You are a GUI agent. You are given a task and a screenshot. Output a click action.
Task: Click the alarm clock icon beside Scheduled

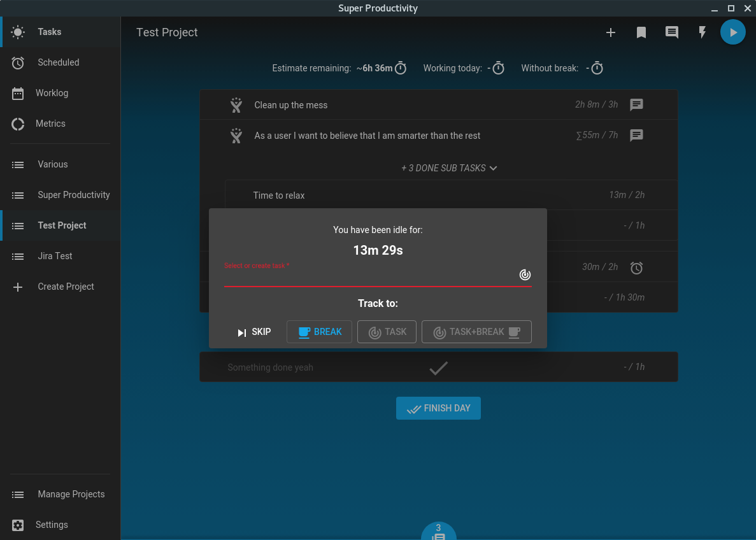pyautogui.click(x=18, y=62)
